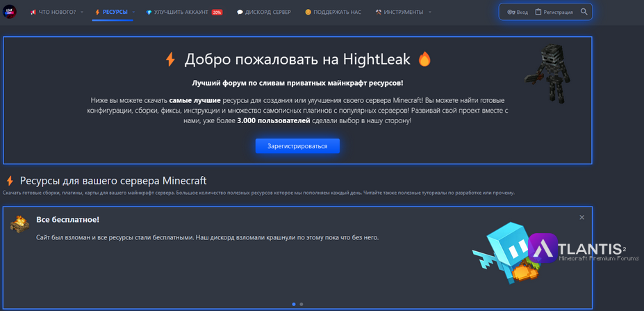644x311 pixels.
Task: Select the first carousel dot
Action: click(294, 304)
